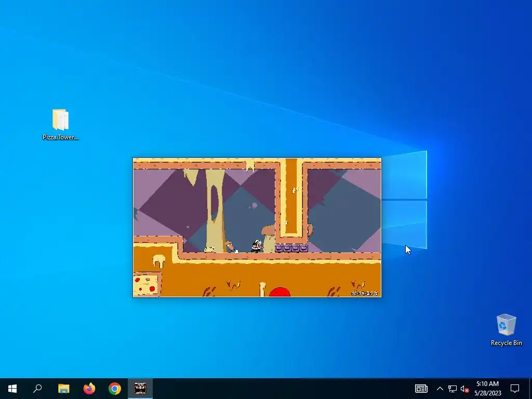532x399 pixels.
Task: Open the Action Center notifications icon
Action: pyautogui.click(x=515, y=389)
